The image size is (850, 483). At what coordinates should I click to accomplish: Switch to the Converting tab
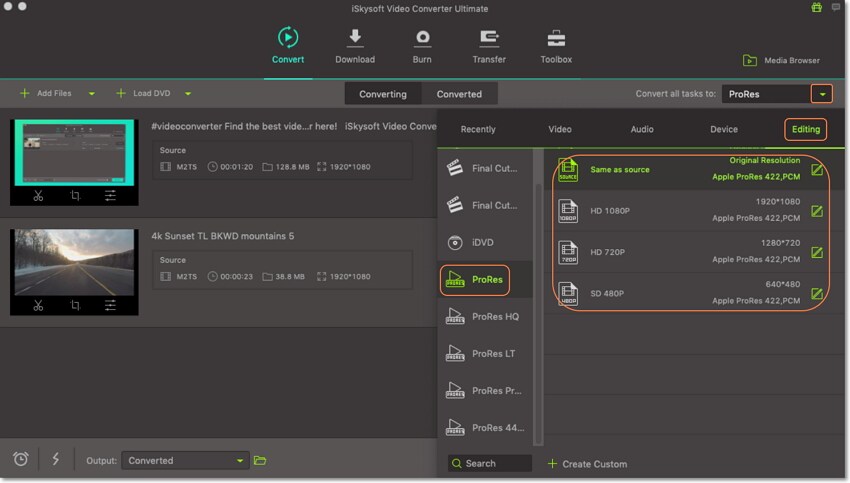tap(383, 94)
